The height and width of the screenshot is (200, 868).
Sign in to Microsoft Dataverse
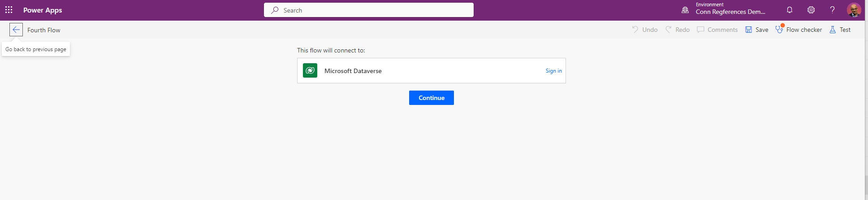tap(553, 71)
